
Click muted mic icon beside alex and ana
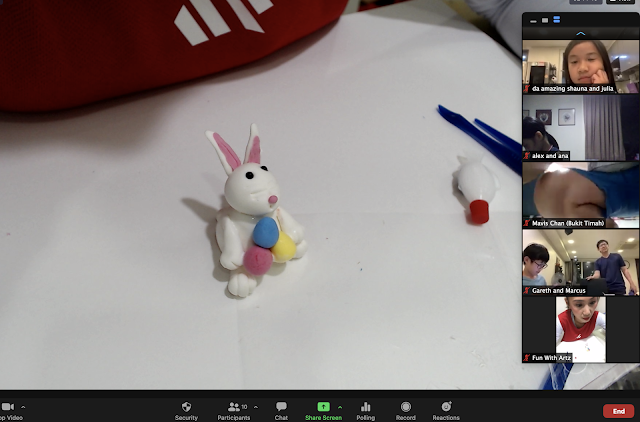(527, 156)
